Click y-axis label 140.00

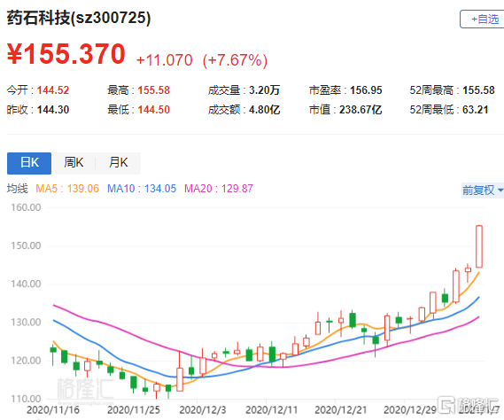click(26, 284)
